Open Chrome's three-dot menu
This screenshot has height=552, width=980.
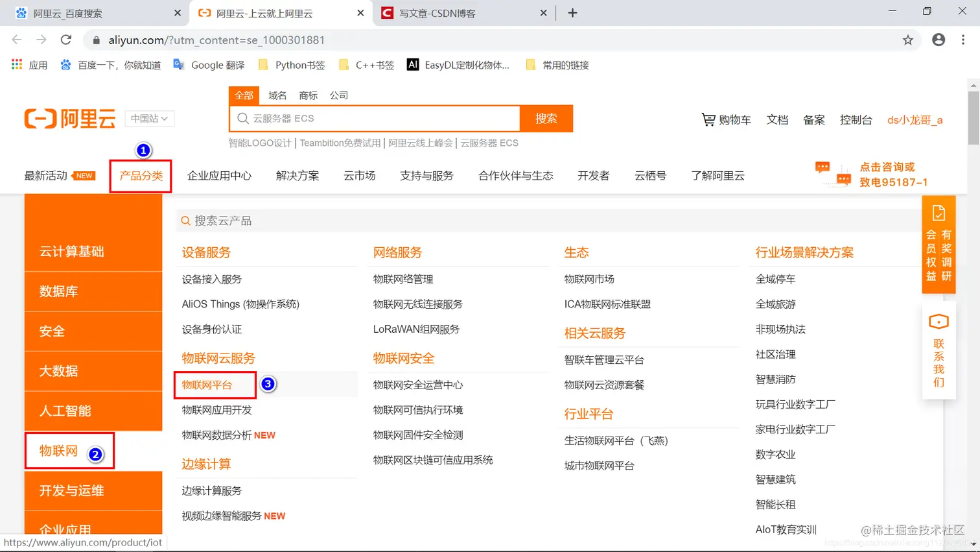pos(963,40)
